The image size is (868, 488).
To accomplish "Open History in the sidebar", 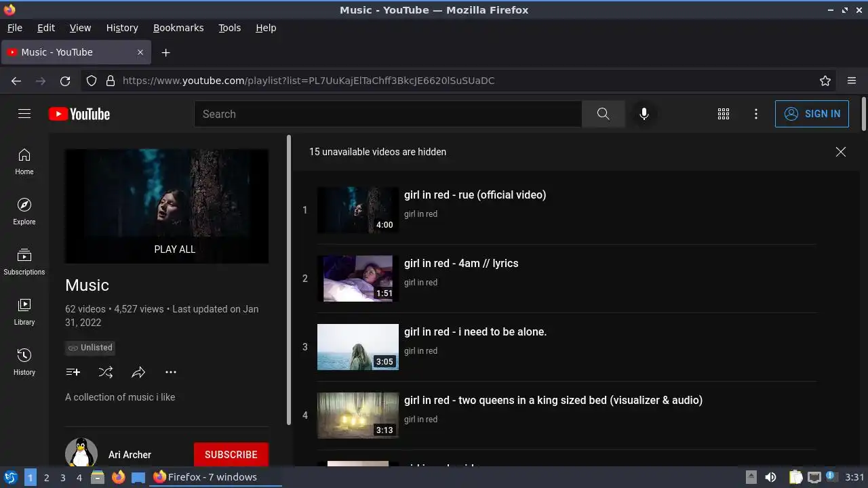I will (24, 362).
